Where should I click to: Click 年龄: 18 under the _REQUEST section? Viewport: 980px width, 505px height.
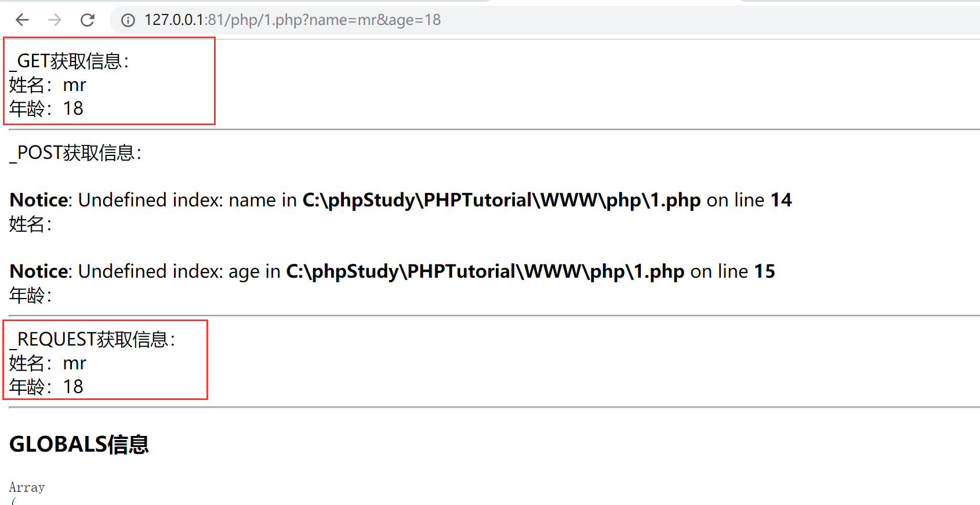tap(46, 387)
